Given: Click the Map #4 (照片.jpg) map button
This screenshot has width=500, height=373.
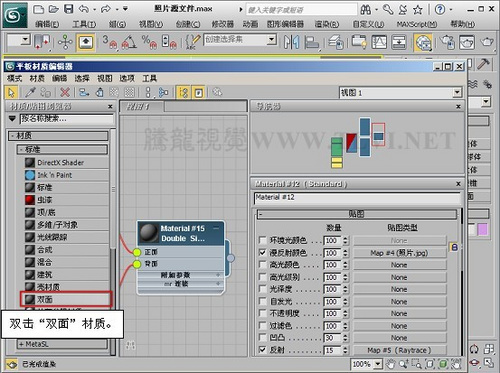Looking at the screenshot, I should coord(399,253).
